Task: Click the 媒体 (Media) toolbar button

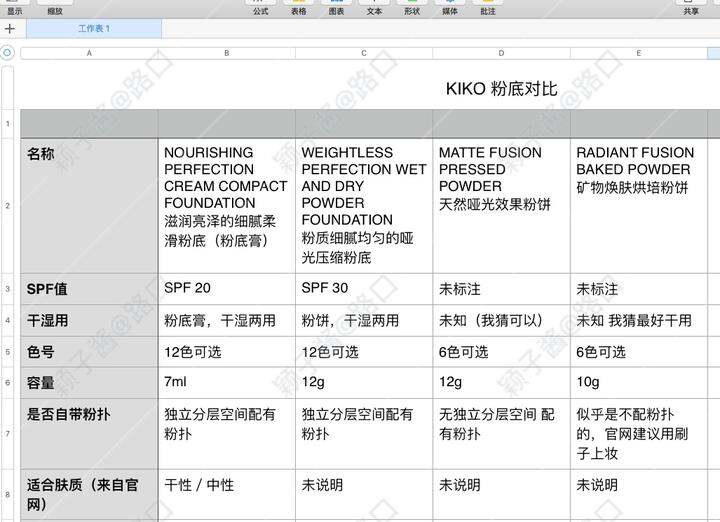Action: [x=450, y=7]
